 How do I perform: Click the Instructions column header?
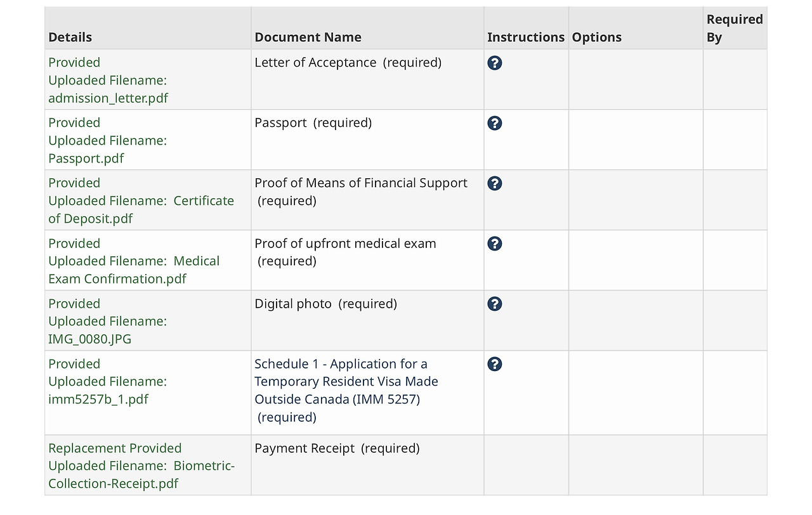point(525,37)
